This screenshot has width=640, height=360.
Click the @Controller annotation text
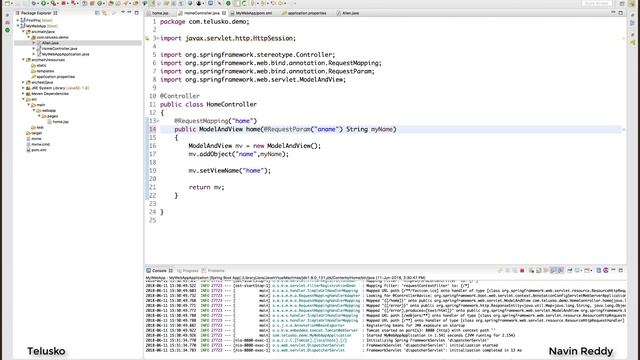(180, 96)
